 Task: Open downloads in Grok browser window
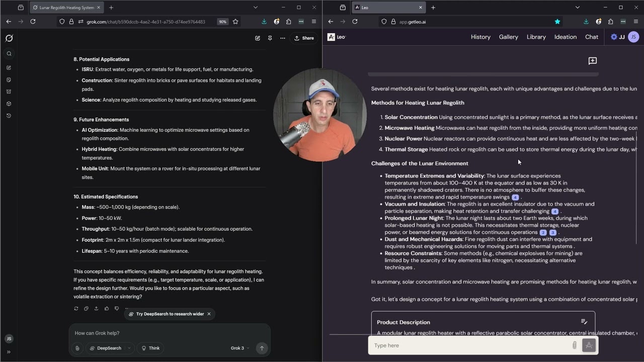point(264,22)
